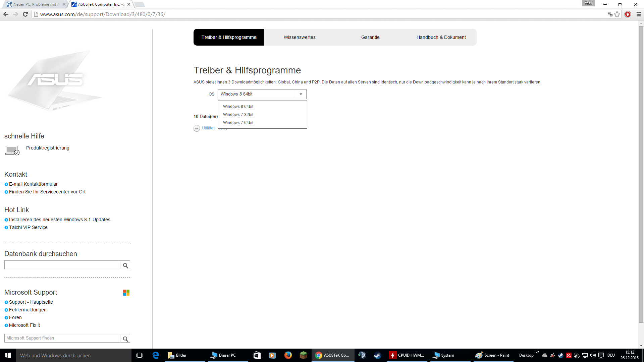Click the Taichi VIP Service link
The height and width of the screenshot is (362, 644).
pos(28,227)
